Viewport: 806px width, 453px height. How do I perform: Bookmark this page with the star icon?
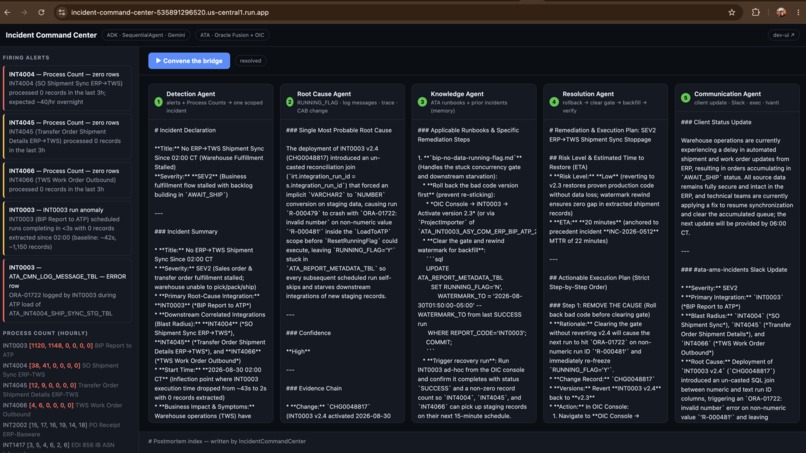point(731,12)
